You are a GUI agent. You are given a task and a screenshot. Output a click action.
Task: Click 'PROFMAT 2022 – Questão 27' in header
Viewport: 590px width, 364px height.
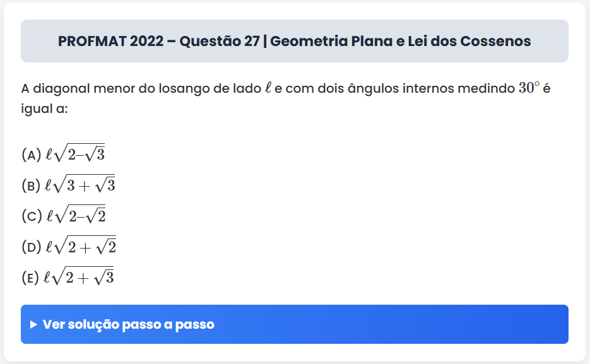click(x=158, y=42)
